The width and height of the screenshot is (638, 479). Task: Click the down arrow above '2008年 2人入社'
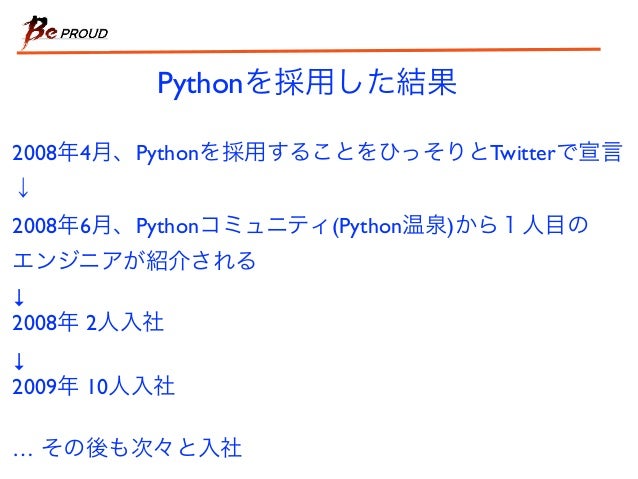pyautogui.click(x=19, y=297)
